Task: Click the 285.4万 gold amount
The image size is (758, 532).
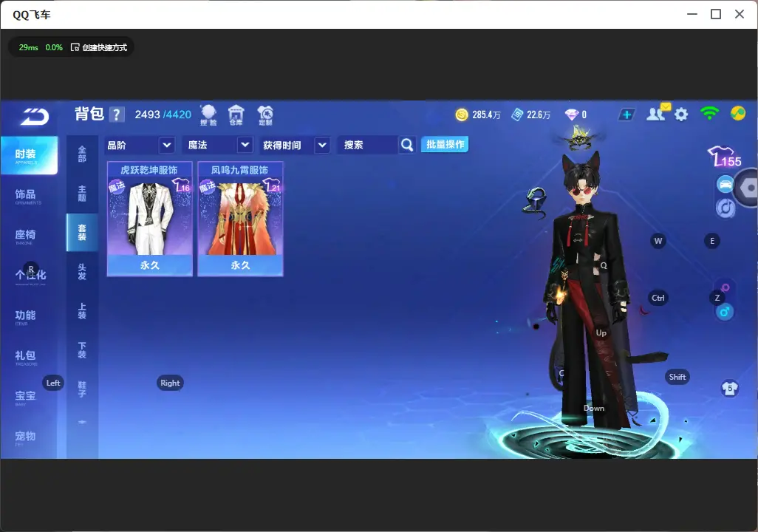Action: point(486,115)
